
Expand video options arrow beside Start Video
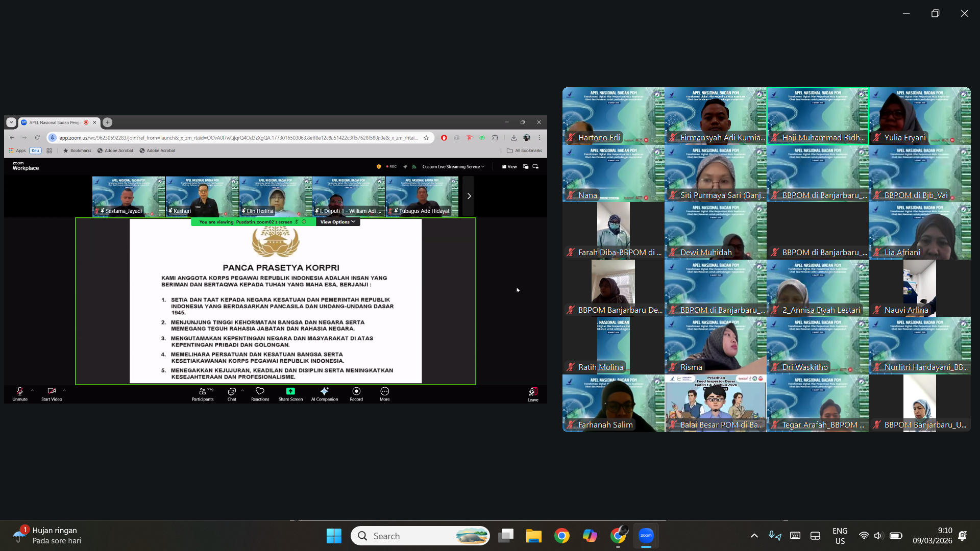coord(64,390)
